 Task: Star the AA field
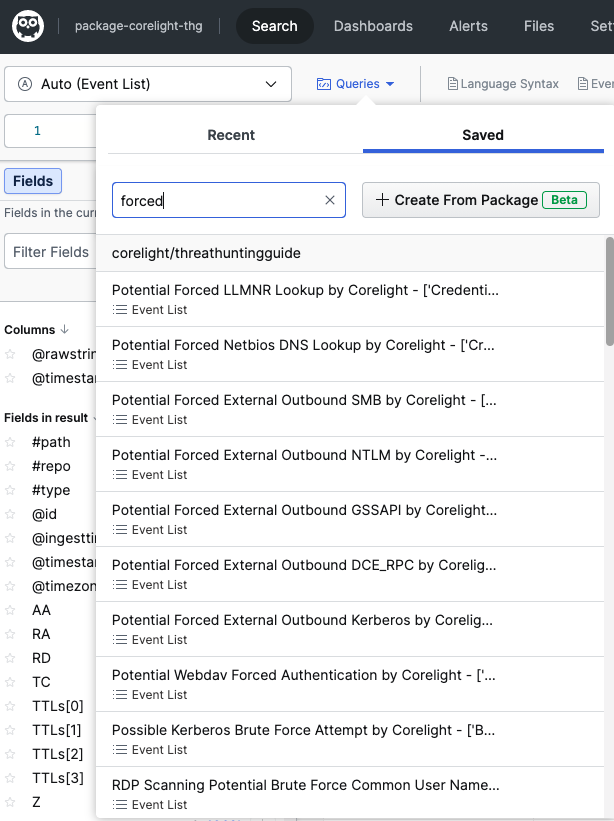pyautogui.click(x=10, y=610)
